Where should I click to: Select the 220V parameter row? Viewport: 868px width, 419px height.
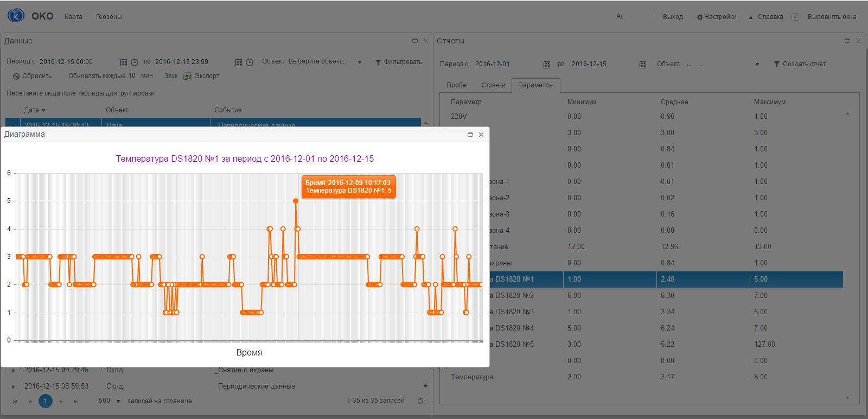(644, 117)
